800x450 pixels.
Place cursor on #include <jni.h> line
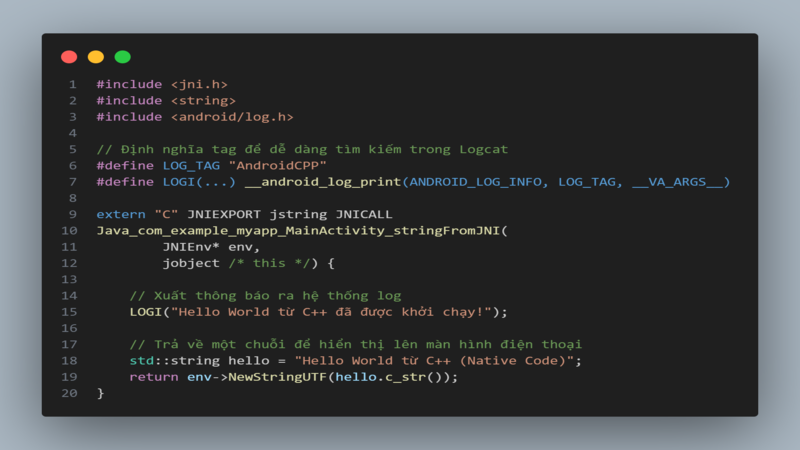(x=162, y=84)
